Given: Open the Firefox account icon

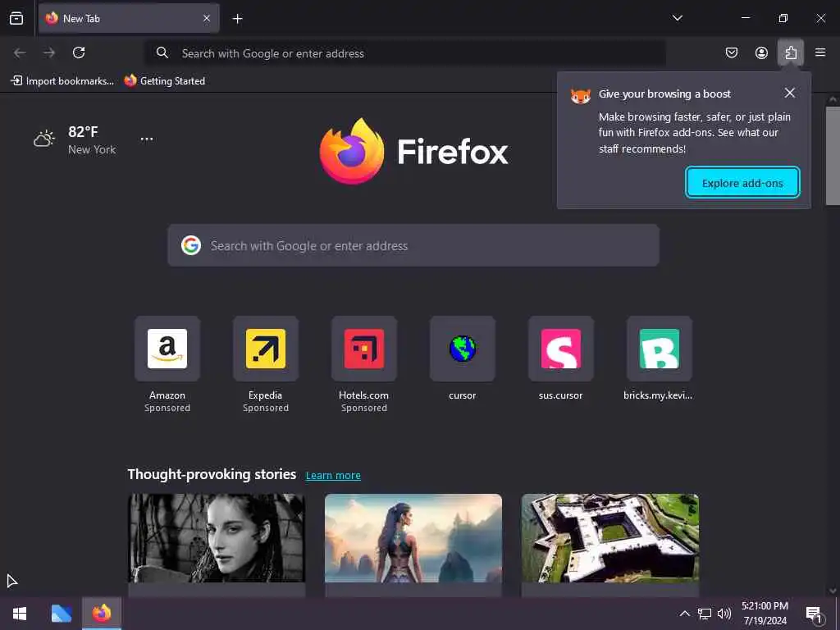Looking at the screenshot, I should (x=761, y=52).
